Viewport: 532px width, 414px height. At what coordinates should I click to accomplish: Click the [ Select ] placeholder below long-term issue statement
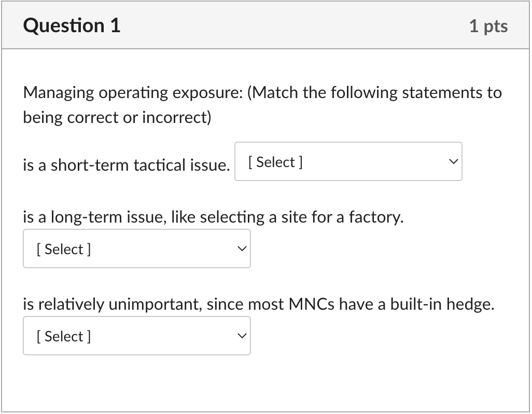(64, 250)
